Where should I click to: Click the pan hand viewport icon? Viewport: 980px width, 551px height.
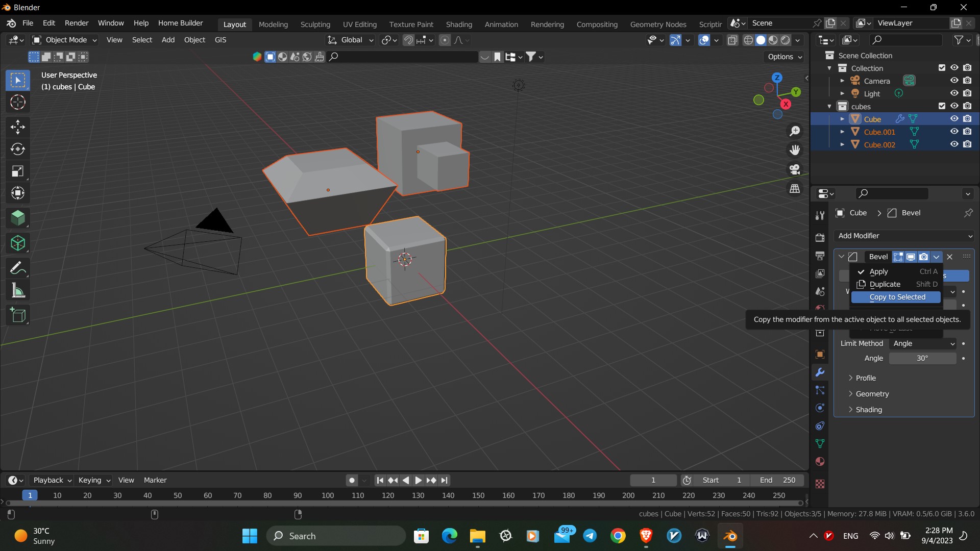coord(795,150)
